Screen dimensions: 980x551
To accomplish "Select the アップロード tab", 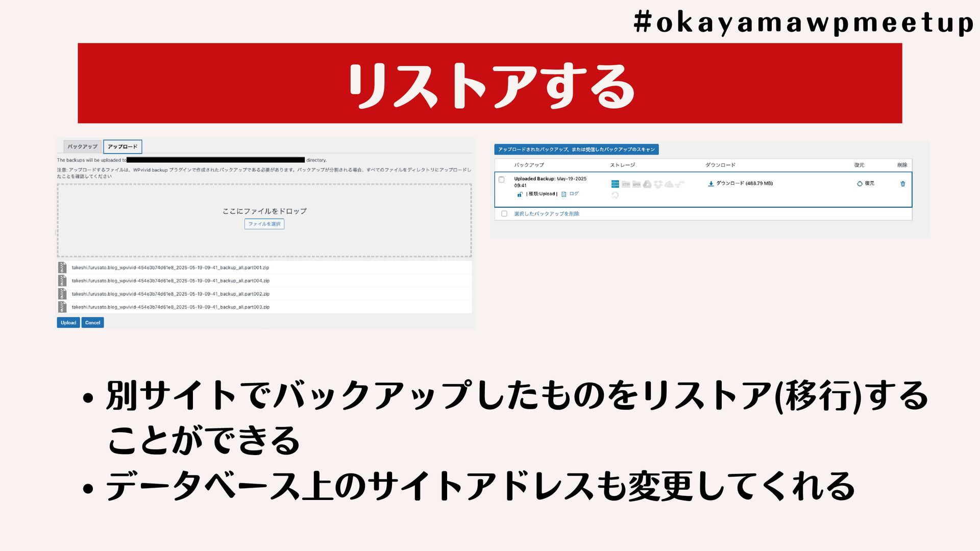I will click(122, 146).
